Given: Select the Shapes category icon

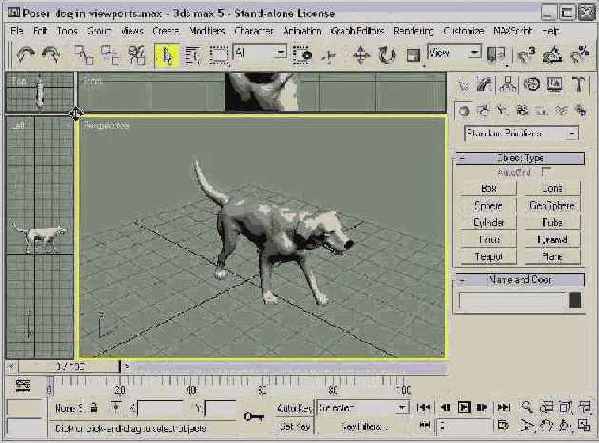Looking at the screenshot, I should [483, 111].
